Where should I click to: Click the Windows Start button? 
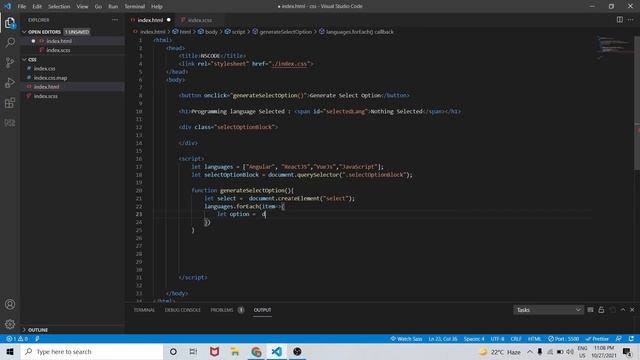[10, 351]
